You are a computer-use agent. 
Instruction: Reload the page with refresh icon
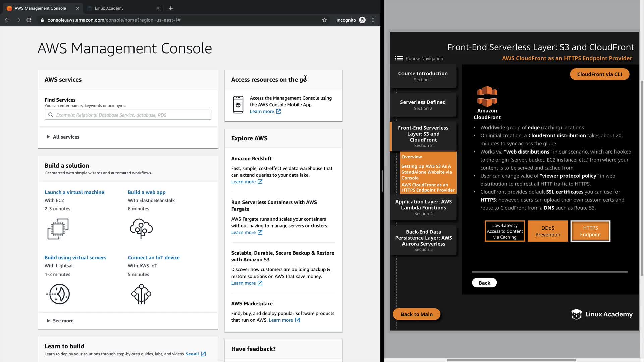(29, 20)
